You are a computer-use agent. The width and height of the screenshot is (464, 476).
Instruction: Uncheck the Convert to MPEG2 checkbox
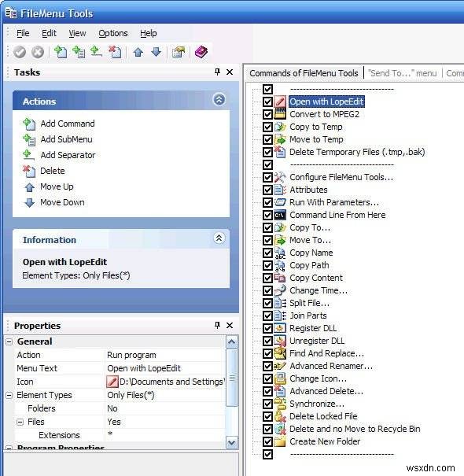(x=267, y=114)
